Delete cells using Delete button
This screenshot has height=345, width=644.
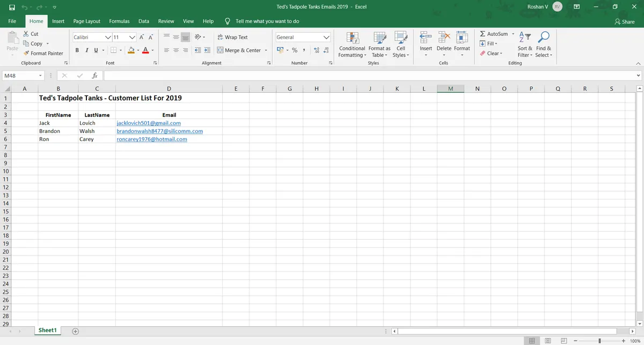click(444, 44)
